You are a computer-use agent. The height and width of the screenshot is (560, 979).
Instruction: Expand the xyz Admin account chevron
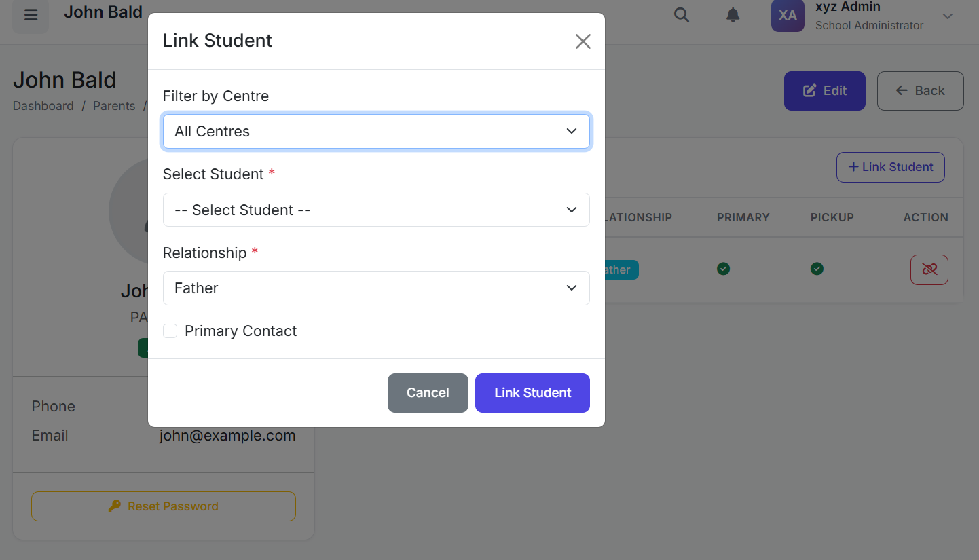(x=948, y=16)
